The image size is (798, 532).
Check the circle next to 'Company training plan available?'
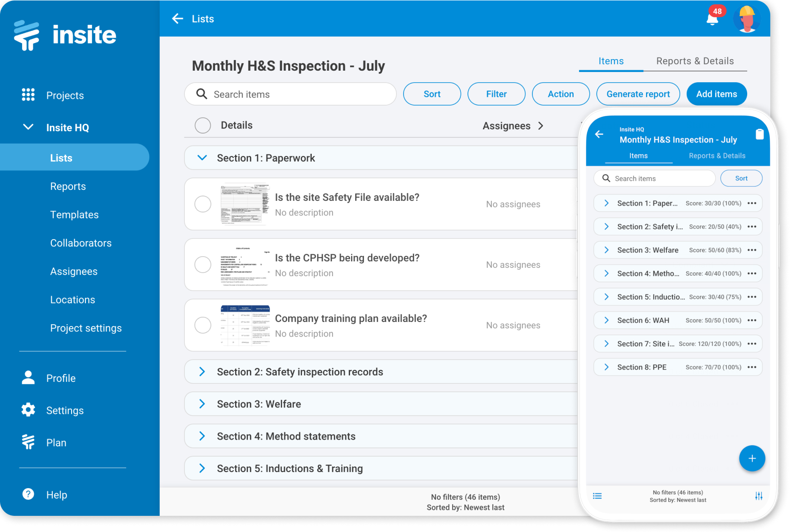(203, 325)
